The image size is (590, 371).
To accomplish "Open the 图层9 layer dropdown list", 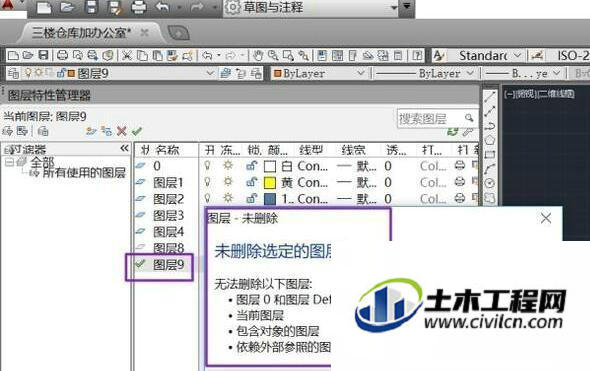I will pyautogui.click(x=211, y=73).
